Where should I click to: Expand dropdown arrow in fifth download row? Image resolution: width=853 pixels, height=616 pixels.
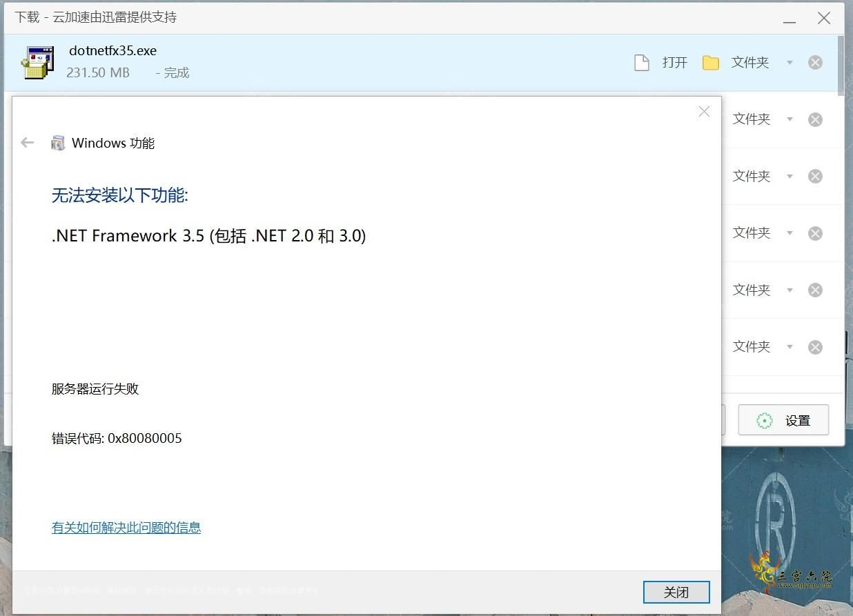click(790, 290)
